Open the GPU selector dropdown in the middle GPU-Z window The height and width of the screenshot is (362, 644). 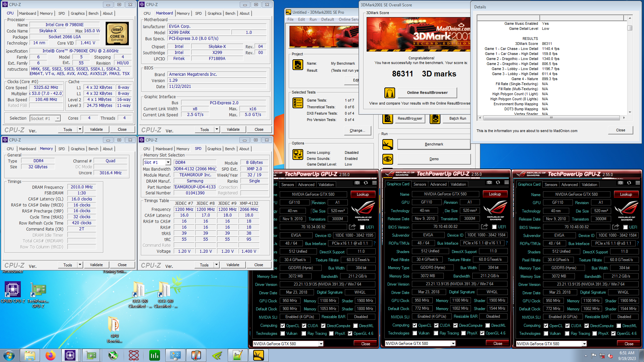[453, 344]
